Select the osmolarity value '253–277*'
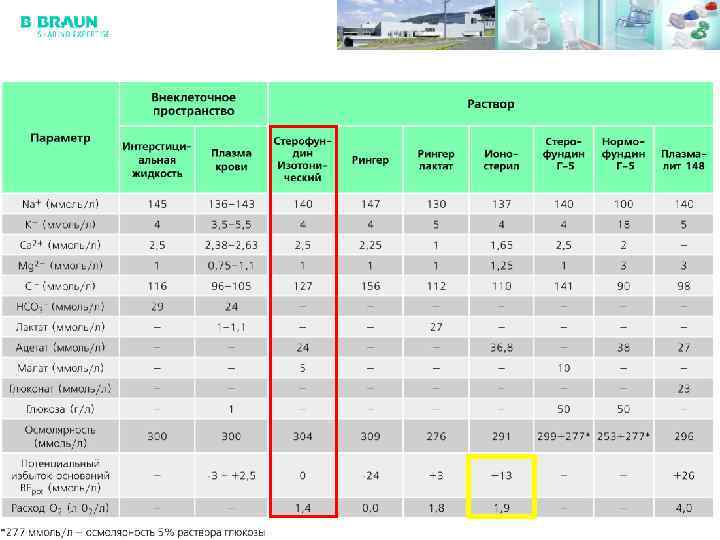 623,436
